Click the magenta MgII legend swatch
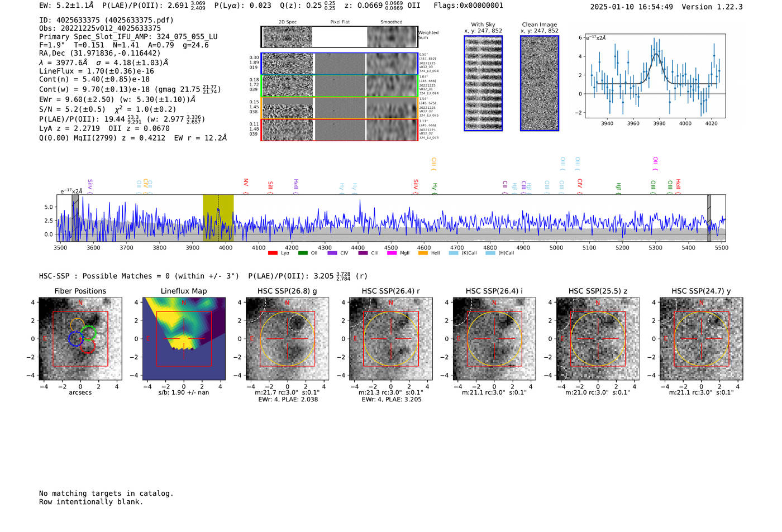The image size is (782, 532). click(392, 253)
